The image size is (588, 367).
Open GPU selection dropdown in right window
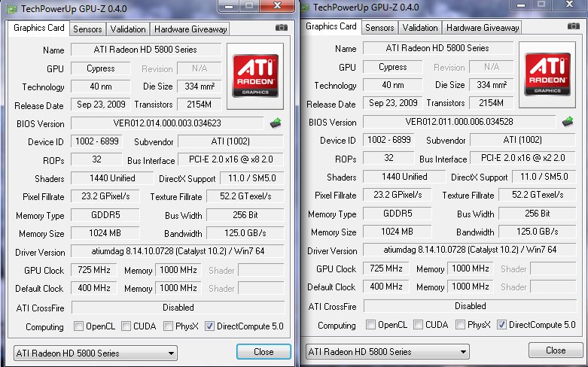[x=388, y=352]
